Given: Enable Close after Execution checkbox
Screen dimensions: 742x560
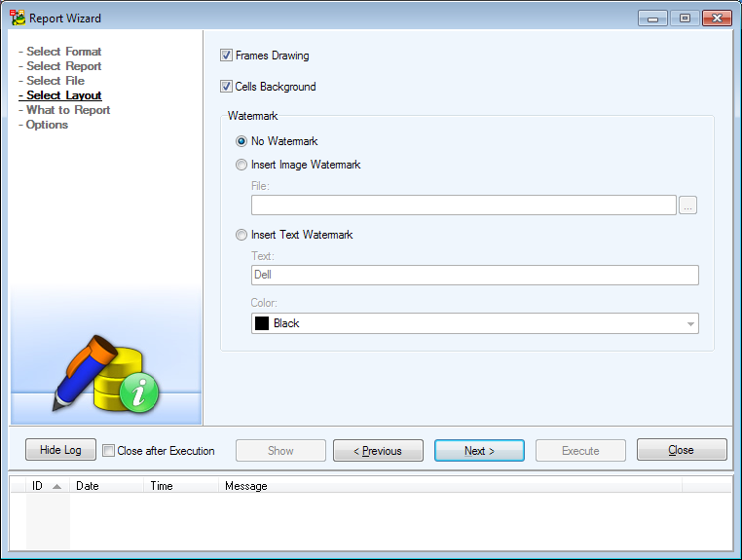Looking at the screenshot, I should coord(108,451).
